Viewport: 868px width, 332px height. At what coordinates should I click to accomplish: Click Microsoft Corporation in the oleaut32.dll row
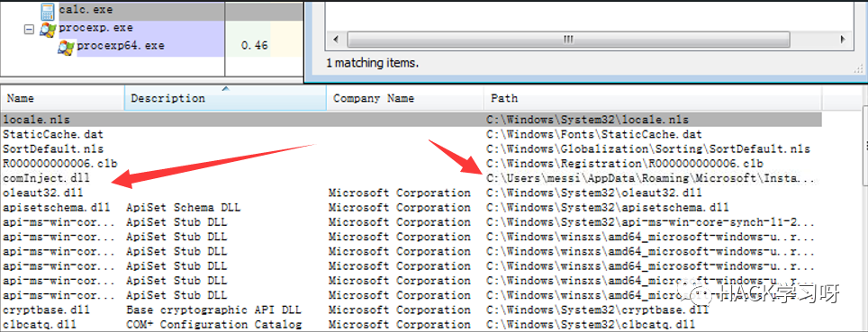click(399, 193)
